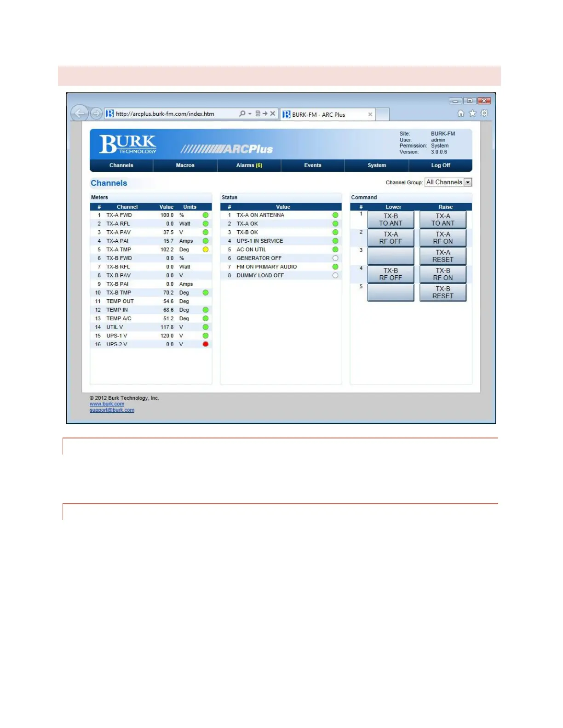The image size is (563, 728).
Task: Click the browser back arrow button
Action: coord(80,113)
